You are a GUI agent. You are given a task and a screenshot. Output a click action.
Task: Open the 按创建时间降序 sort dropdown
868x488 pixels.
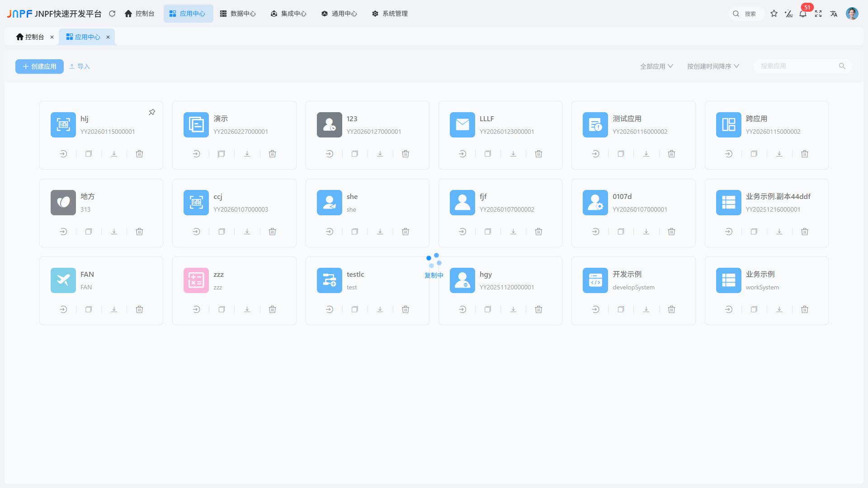pos(713,66)
